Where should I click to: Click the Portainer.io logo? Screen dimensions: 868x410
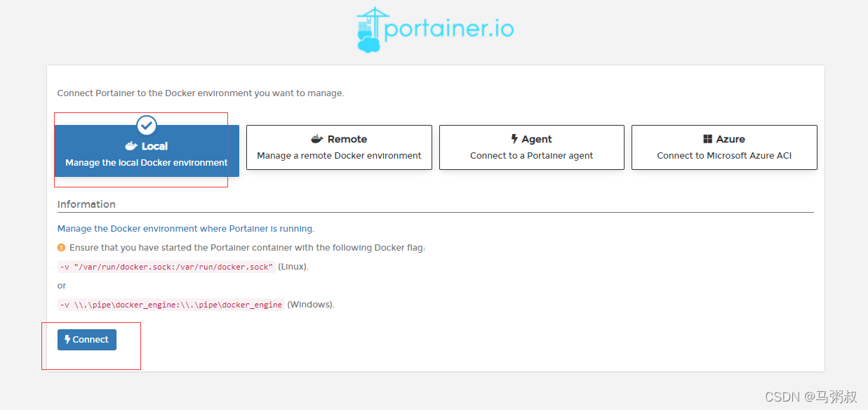435,29
